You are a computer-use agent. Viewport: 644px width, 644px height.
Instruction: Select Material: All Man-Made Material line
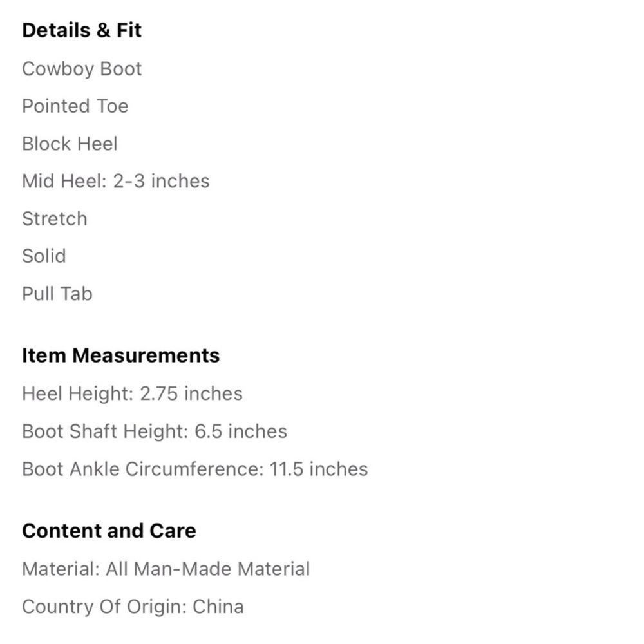(x=166, y=569)
